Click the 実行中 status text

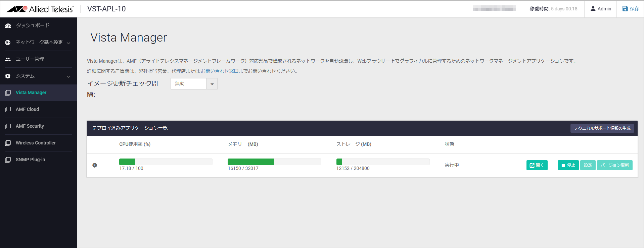[x=452, y=165]
